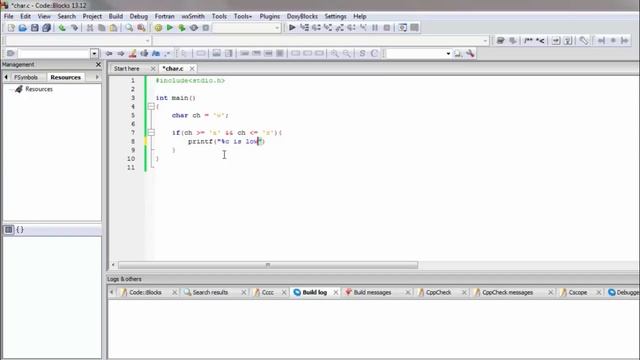The image size is (640, 360).
Task: Select the Resources tree item
Action: pos(39,89)
